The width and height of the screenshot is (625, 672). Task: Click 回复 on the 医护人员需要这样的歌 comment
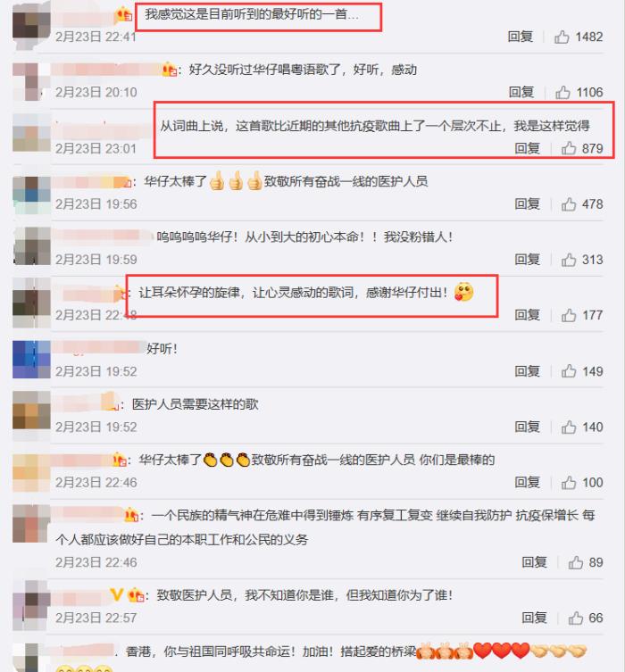pyautogui.click(x=528, y=427)
